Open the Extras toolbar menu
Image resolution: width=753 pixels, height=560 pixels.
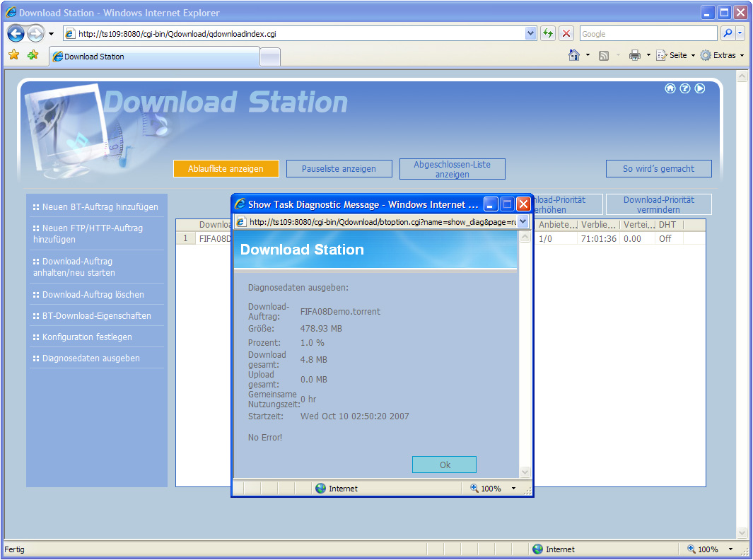(x=722, y=55)
